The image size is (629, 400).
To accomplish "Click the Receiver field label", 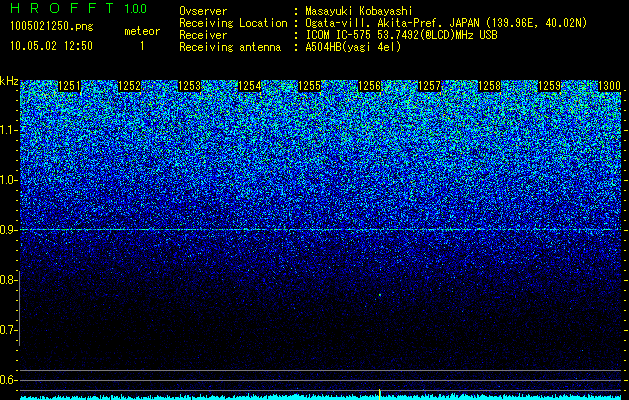I will click(x=203, y=35).
